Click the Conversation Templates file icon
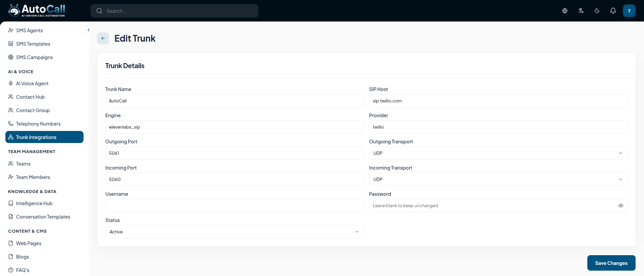 [11, 217]
